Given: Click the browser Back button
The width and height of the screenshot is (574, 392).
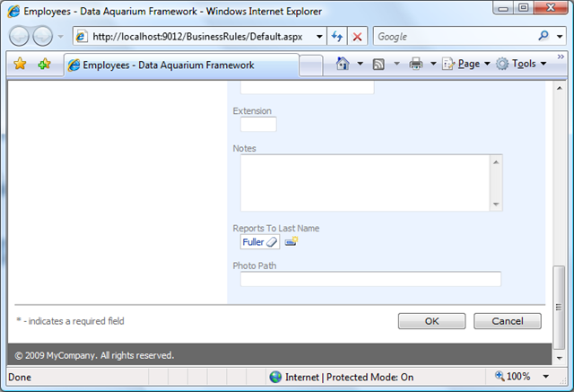Looking at the screenshot, I should (x=19, y=37).
